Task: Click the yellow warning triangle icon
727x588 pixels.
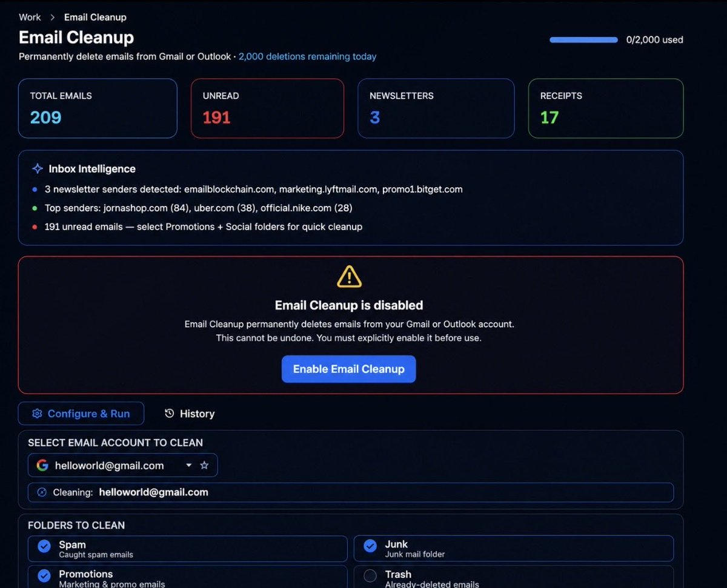Action: [x=349, y=277]
